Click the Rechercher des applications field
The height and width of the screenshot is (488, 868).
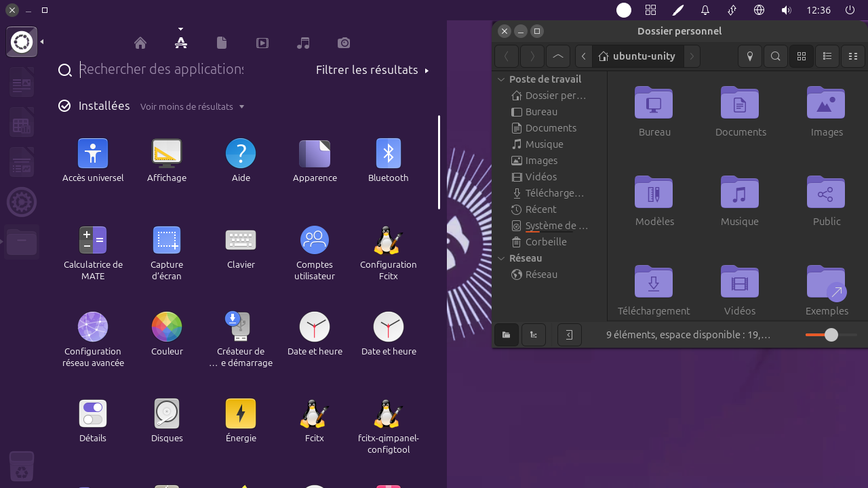point(161,69)
